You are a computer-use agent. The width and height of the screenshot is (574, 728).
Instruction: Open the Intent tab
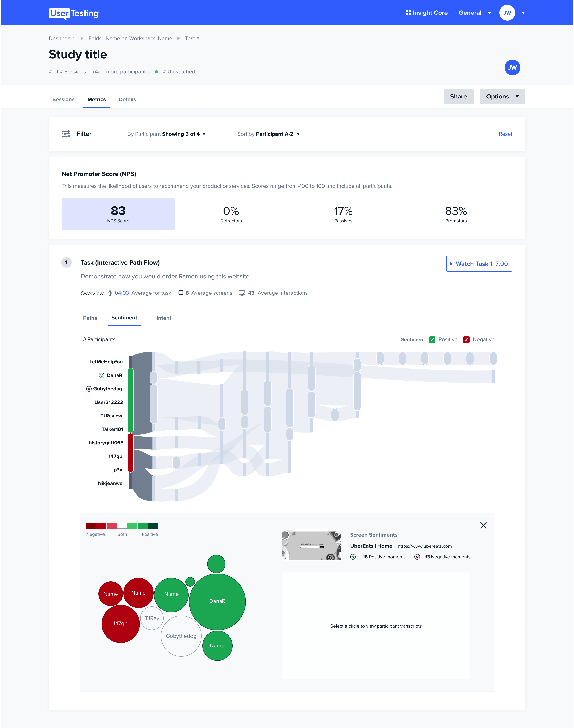tap(164, 318)
